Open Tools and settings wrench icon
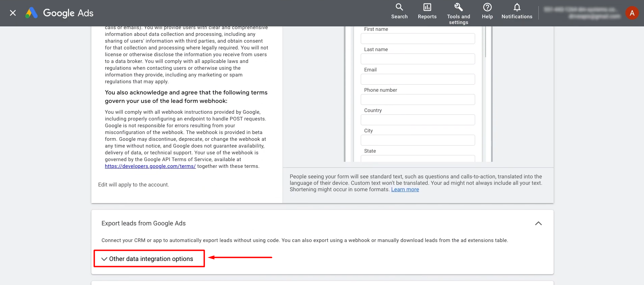This screenshot has width=644, height=285. [x=459, y=7]
